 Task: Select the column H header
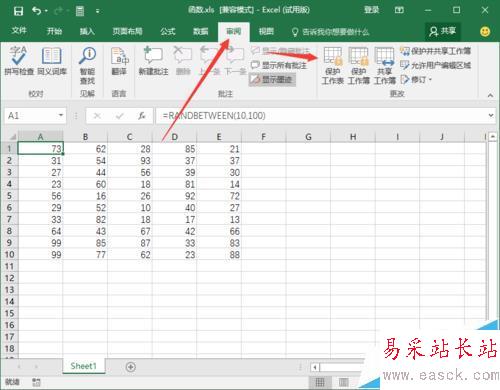353,137
